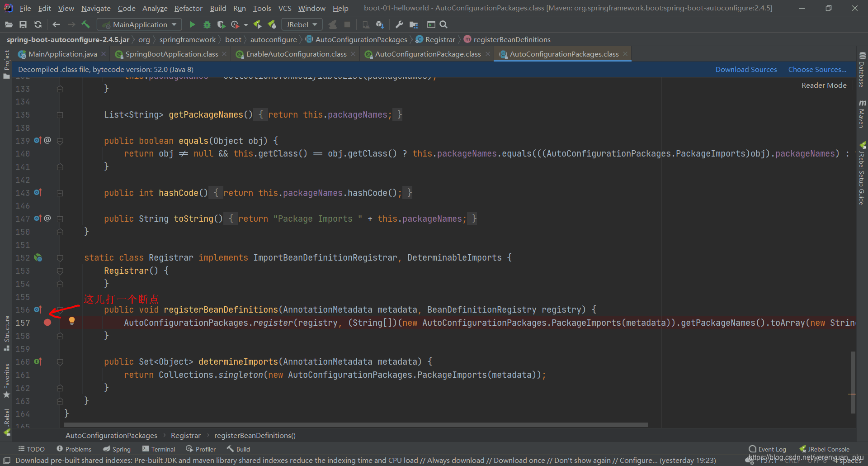
Task: Select autoconfigure in the navigation bar
Action: pyautogui.click(x=274, y=39)
